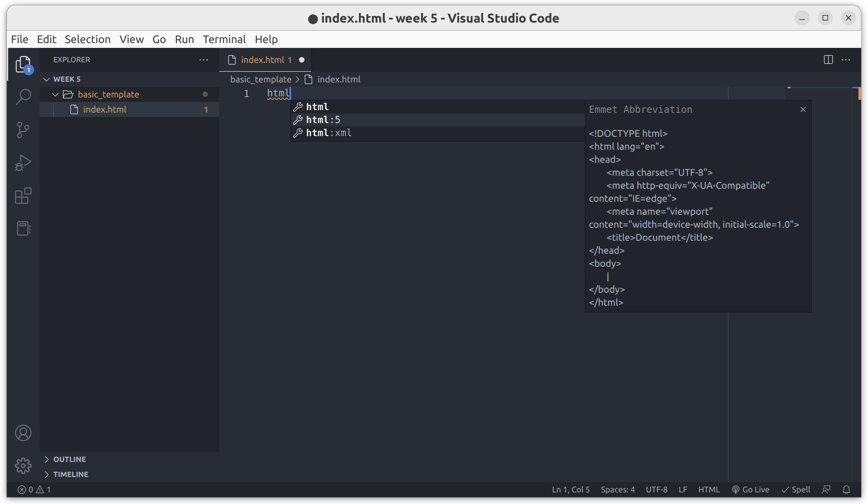Click basic_template in the breadcrumb bar

261,79
